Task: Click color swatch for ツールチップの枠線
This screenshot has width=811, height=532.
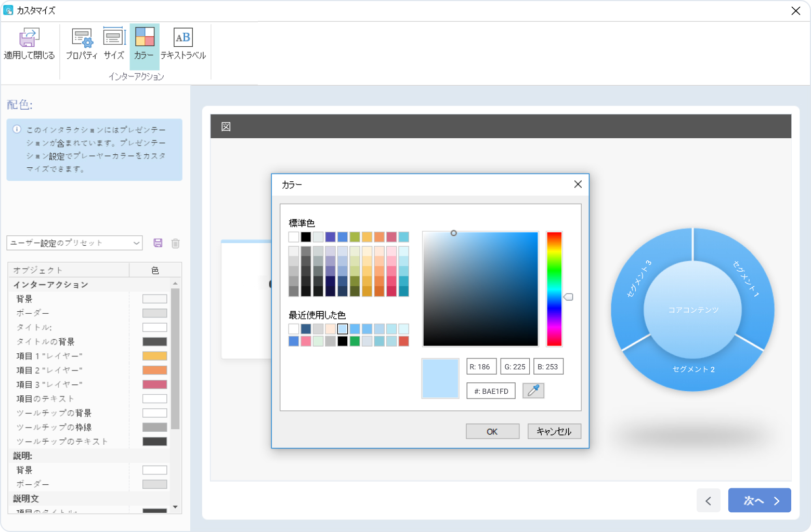Action: click(155, 427)
